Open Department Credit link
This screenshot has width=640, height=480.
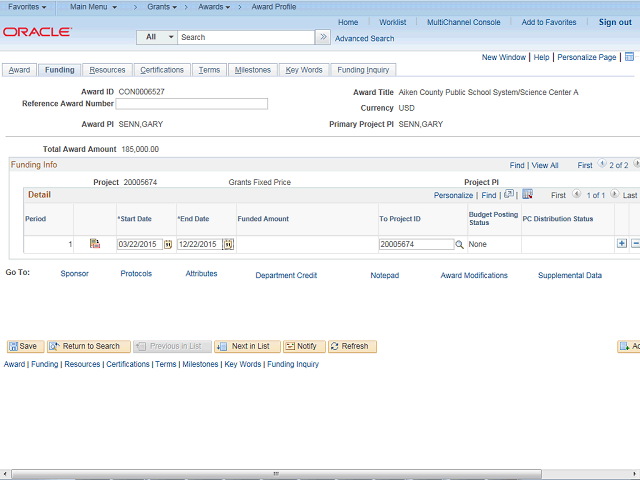[286, 276]
